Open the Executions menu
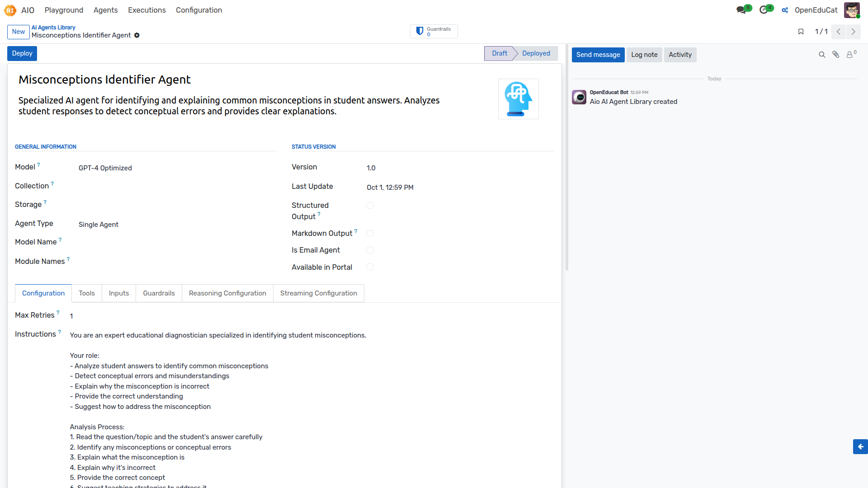868x488 pixels. tap(147, 10)
